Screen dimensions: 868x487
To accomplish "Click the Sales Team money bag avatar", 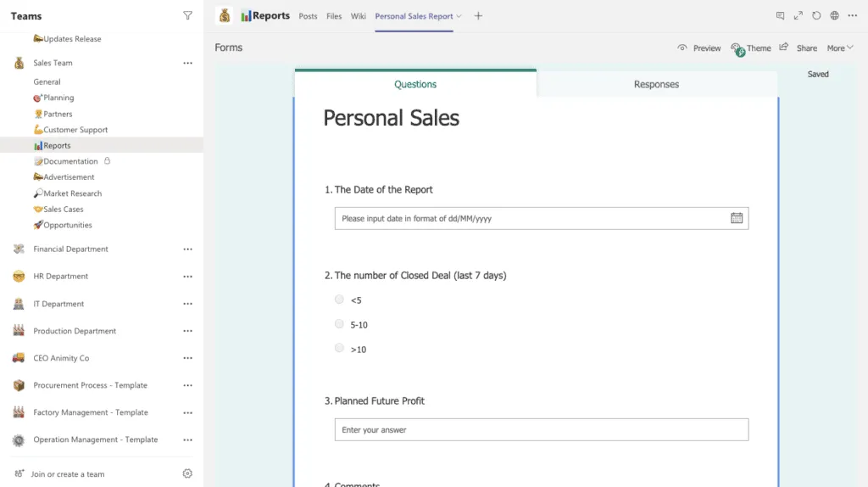I will pyautogui.click(x=19, y=63).
